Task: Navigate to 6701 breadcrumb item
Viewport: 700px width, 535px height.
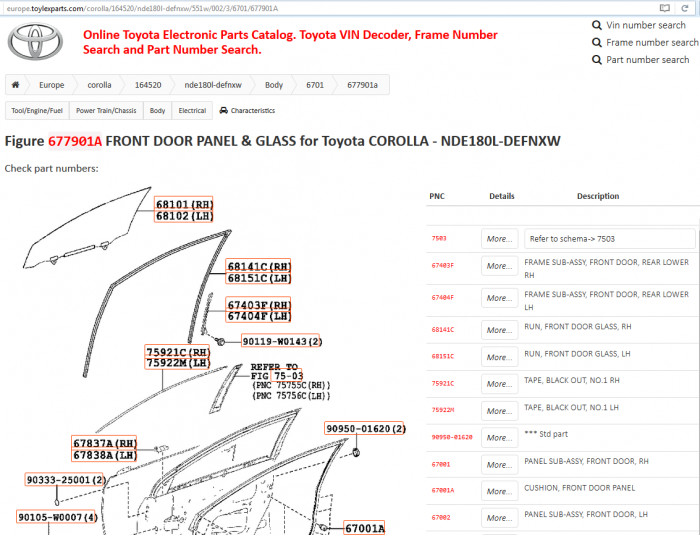Action: pyautogui.click(x=314, y=85)
